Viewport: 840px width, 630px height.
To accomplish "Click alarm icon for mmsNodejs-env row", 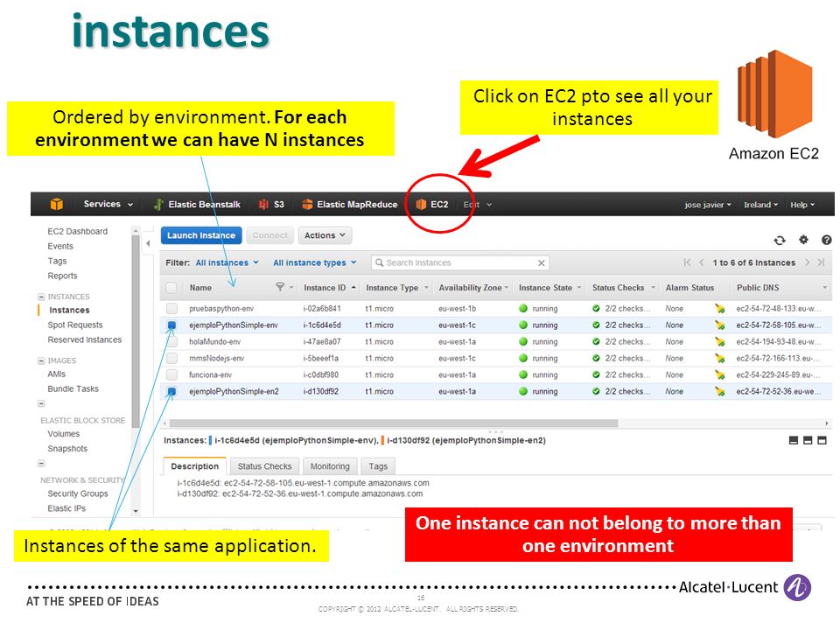I will pos(719,359).
